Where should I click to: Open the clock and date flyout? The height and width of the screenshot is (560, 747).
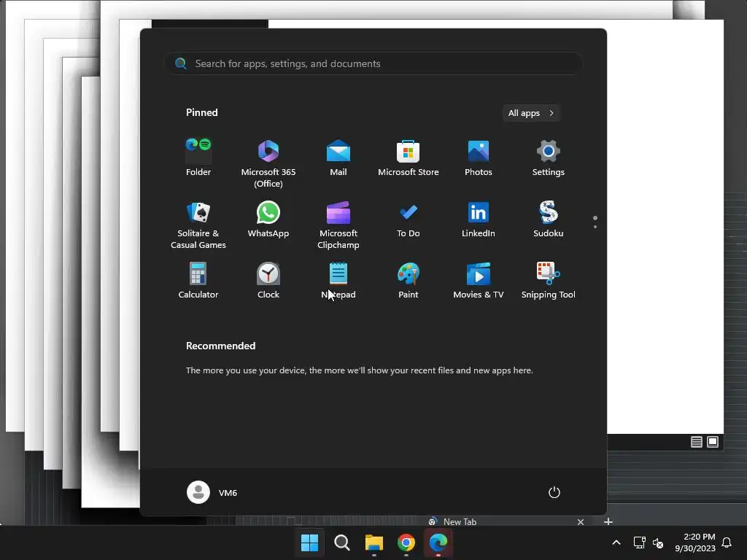pos(695,542)
